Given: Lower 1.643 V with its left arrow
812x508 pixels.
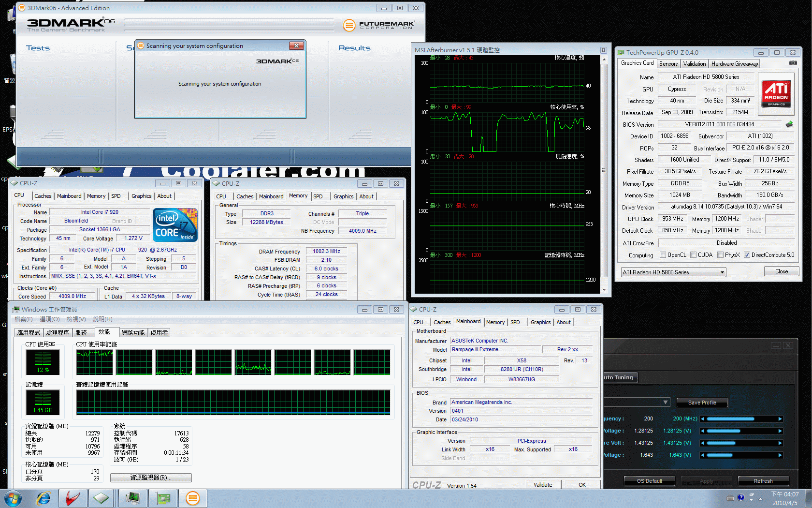Looking at the screenshot, I should [x=702, y=455].
